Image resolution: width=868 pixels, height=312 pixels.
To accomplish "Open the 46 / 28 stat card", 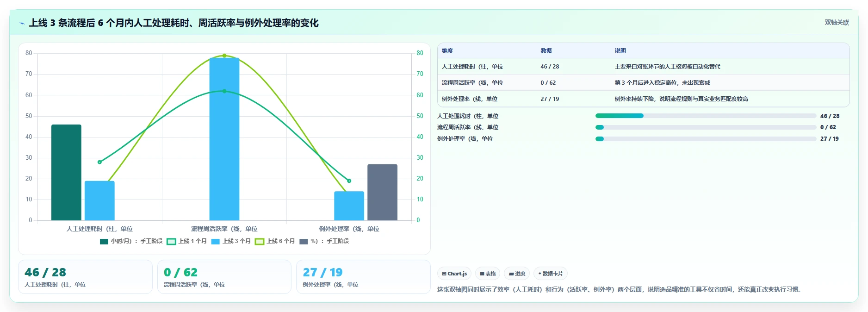I will coord(85,277).
